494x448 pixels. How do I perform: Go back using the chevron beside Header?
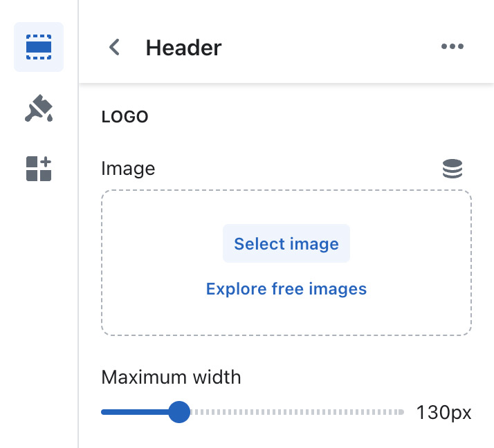click(115, 47)
